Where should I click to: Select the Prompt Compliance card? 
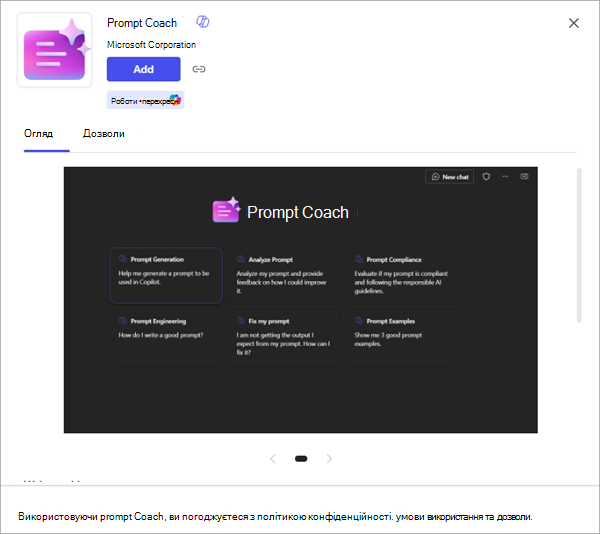click(402, 275)
